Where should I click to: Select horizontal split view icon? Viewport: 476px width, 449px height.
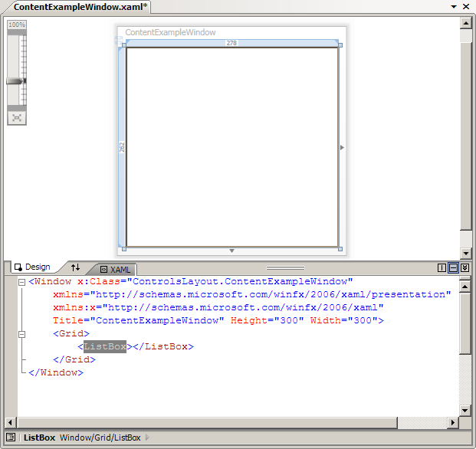point(453,267)
